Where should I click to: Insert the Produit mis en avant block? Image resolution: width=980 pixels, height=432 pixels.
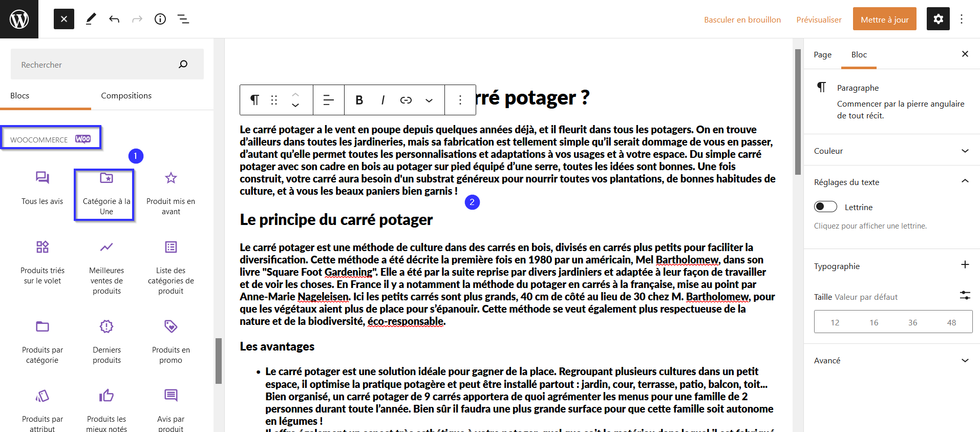(x=171, y=194)
